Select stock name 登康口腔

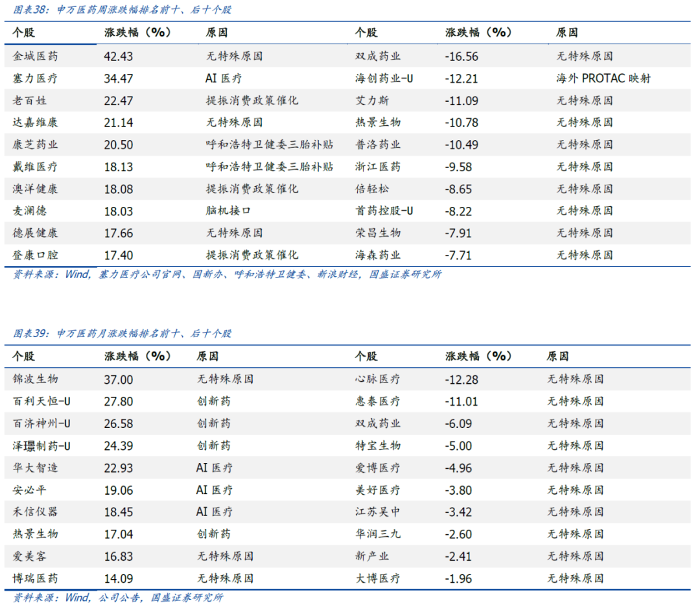35,255
